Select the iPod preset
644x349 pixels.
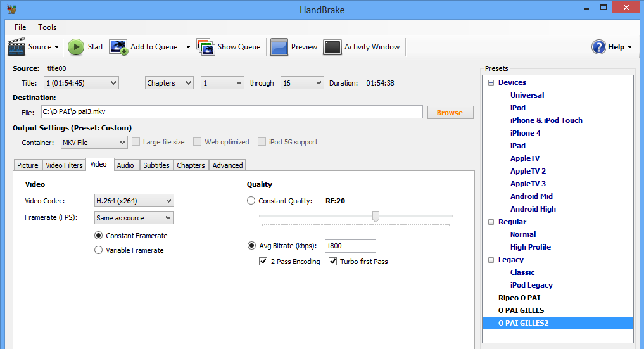pyautogui.click(x=518, y=108)
